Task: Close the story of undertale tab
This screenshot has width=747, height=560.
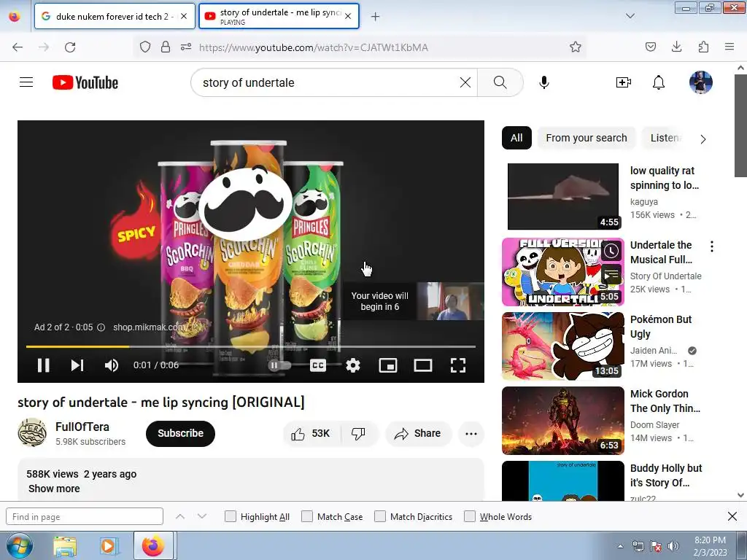Action: point(348,16)
